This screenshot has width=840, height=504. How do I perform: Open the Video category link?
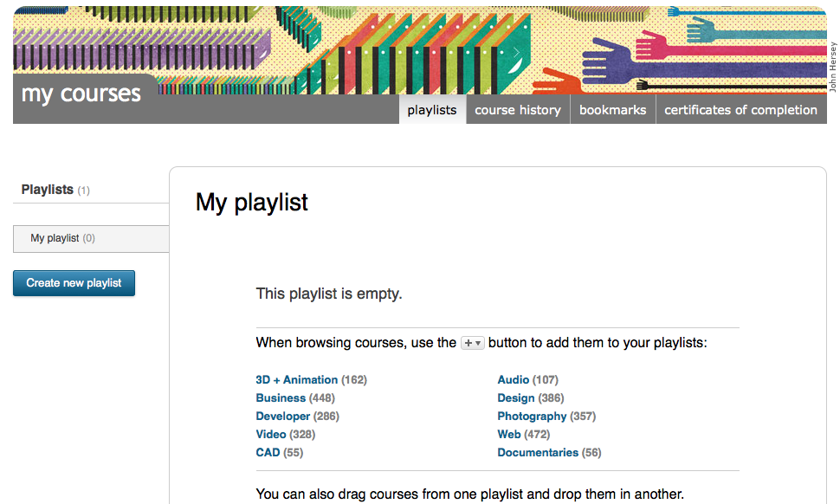(x=271, y=435)
